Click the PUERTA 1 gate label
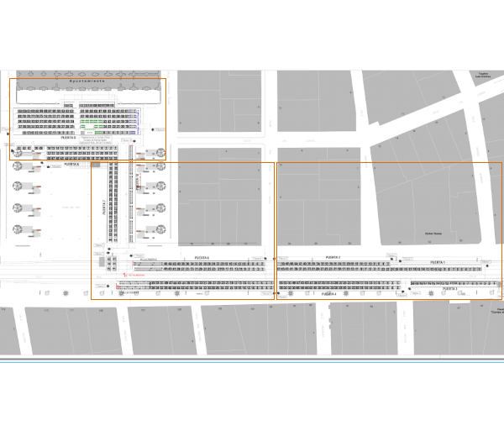The width and height of the screenshot is (504, 431). coord(438,262)
